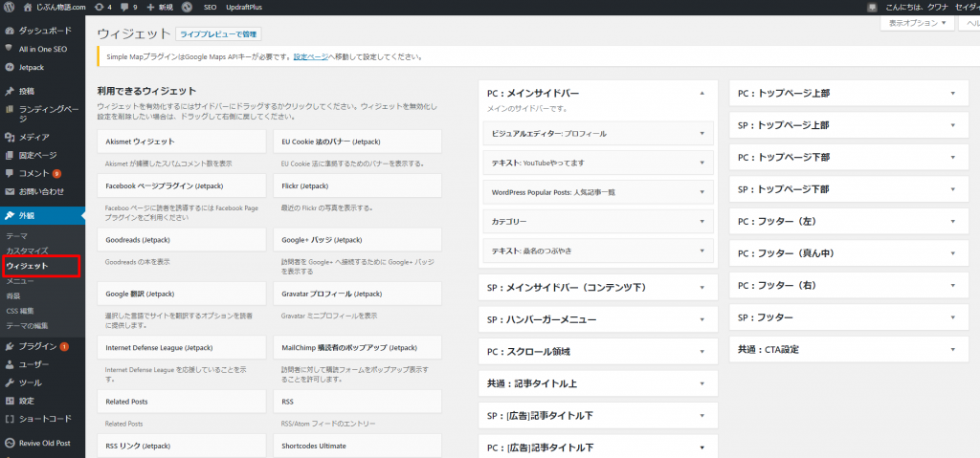Expand PC：スクロール領域 area arrow
Image resolution: width=980 pixels, height=458 pixels.
702,352
